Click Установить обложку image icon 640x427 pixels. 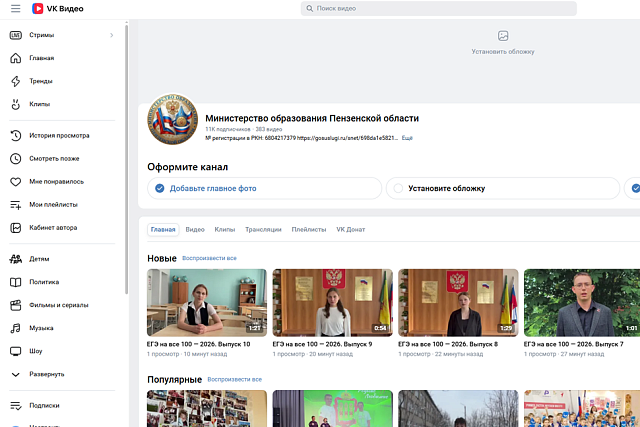503,36
